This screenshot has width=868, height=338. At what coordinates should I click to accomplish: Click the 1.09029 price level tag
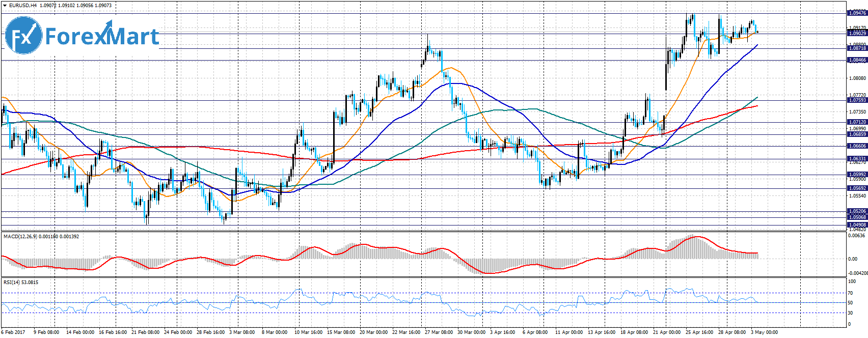[x=857, y=33]
